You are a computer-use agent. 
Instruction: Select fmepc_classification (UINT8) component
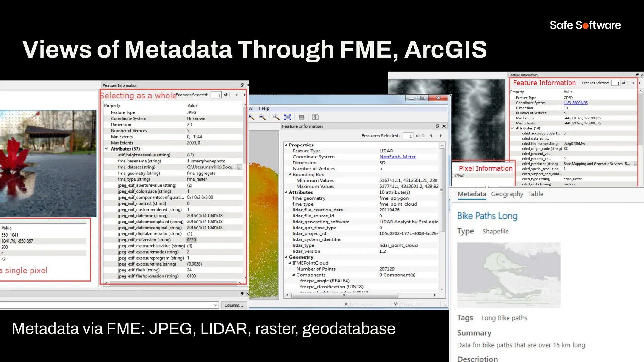pyautogui.click(x=332, y=287)
